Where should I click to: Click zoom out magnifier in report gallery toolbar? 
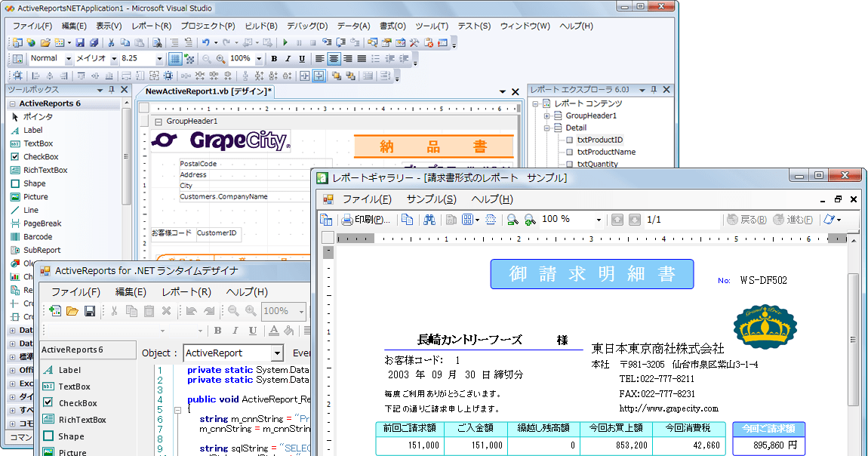pyautogui.click(x=512, y=220)
